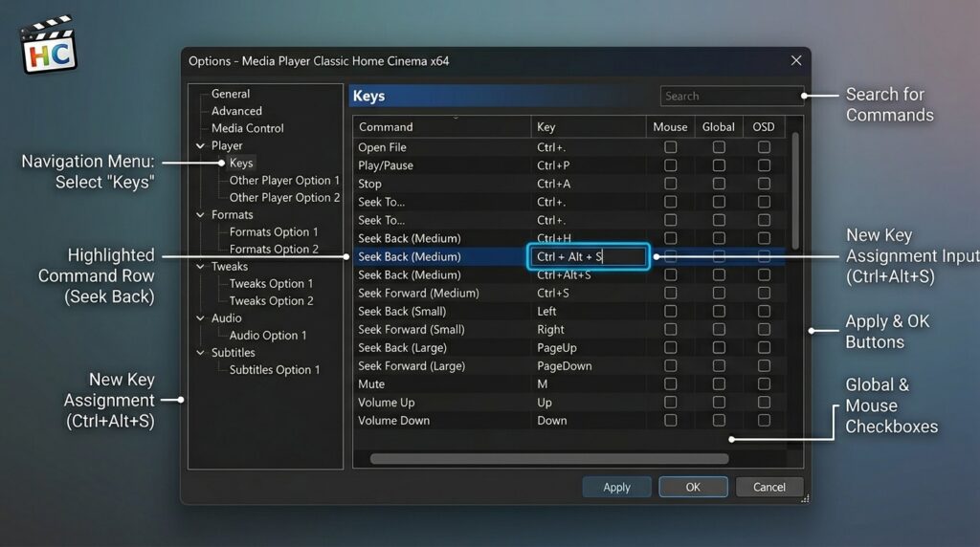Click the vertical scrollbar thumb of the keys list

(x=795, y=190)
